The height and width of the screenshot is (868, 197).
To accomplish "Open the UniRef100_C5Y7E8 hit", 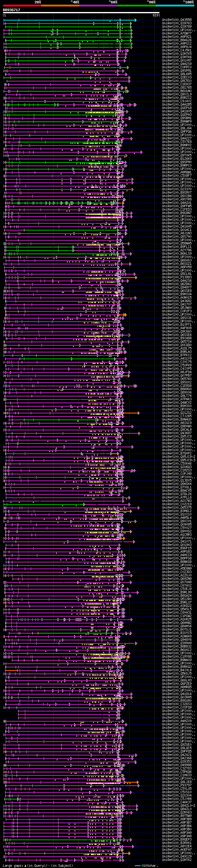I will click(177, 142).
